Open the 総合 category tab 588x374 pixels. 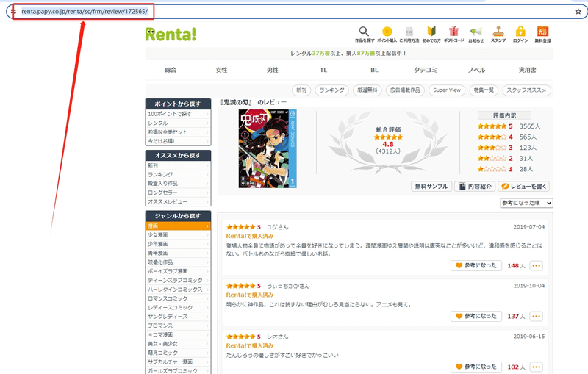(x=171, y=70)
